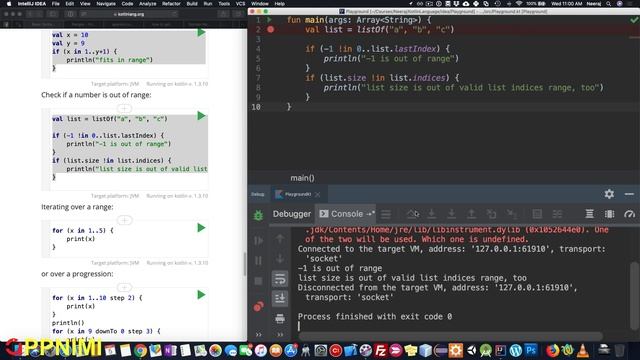The width and height of the screenshot is (640, 360).
Task: Open FileZilla from the dock
Action: tap(380, 351)
